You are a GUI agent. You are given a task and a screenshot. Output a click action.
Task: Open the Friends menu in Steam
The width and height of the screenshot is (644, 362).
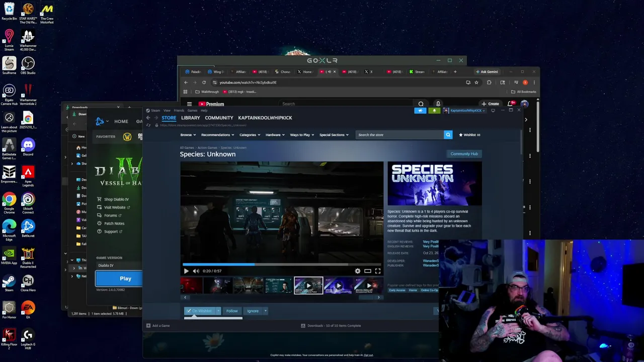(179, 111)
